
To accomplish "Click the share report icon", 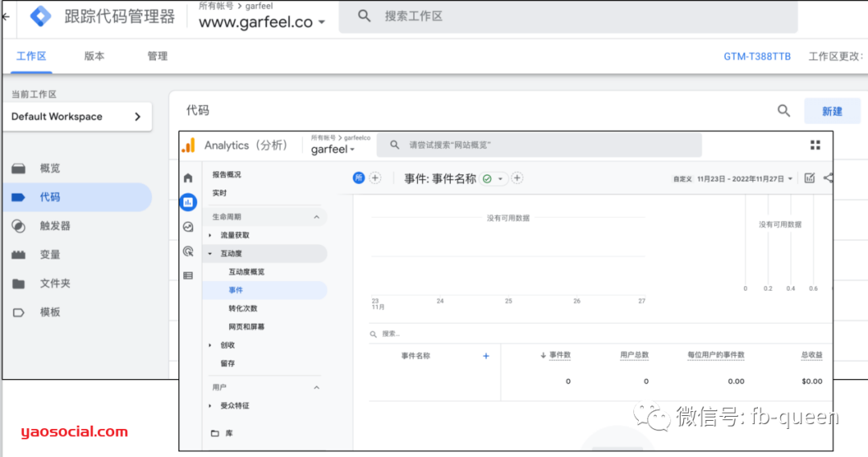I will point(828,177).
